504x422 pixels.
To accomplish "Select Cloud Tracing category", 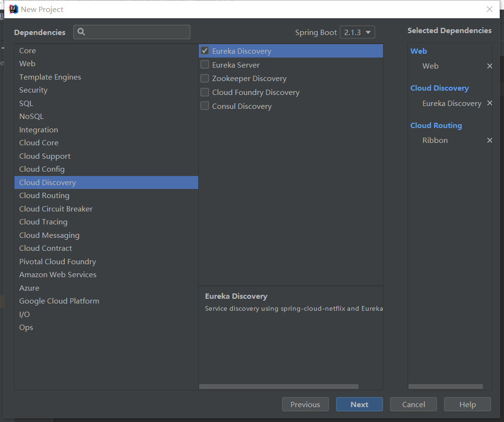I will pos(107,222).
